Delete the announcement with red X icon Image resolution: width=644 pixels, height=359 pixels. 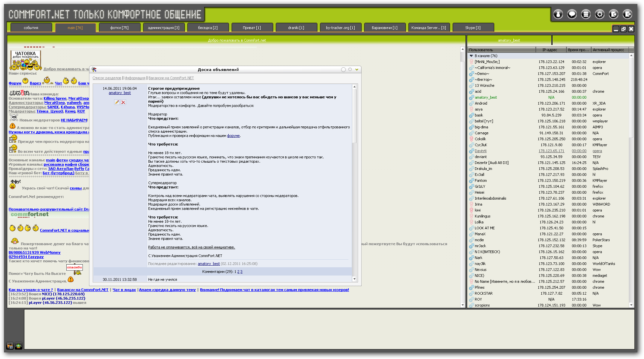tap(123, 102)
